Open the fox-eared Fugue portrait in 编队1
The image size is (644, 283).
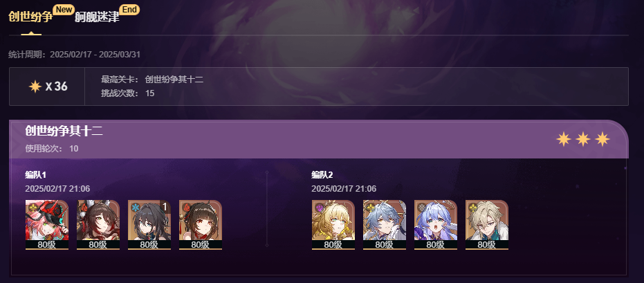(98, 225)
